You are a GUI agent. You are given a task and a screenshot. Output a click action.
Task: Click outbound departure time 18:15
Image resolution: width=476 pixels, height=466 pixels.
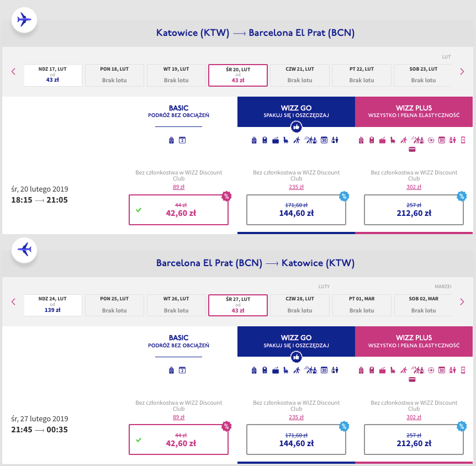22,200
